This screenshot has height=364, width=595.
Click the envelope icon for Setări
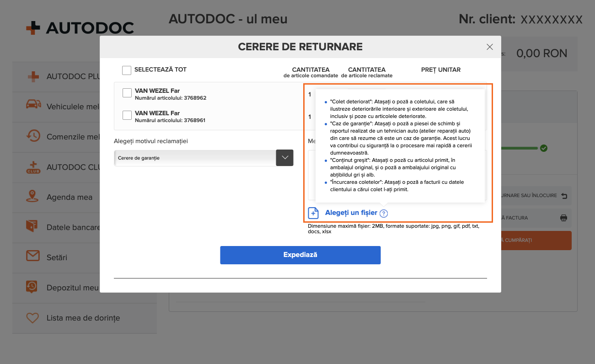(33, 257)
